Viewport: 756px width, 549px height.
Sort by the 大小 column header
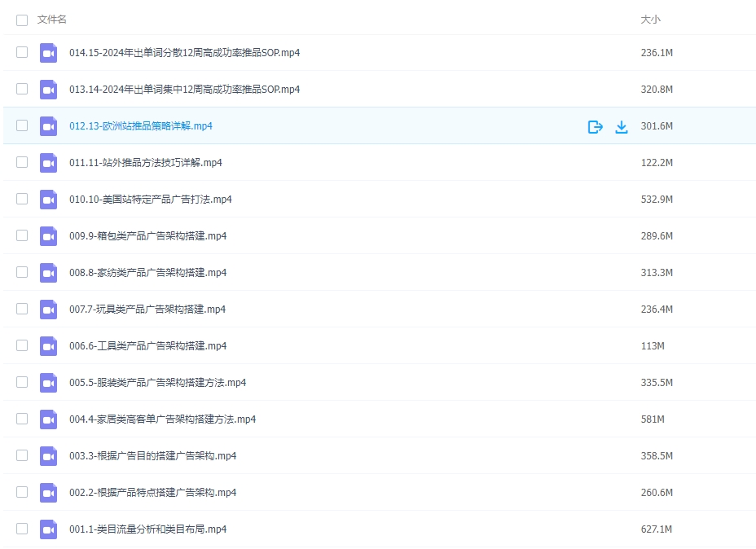pos(650,20)
